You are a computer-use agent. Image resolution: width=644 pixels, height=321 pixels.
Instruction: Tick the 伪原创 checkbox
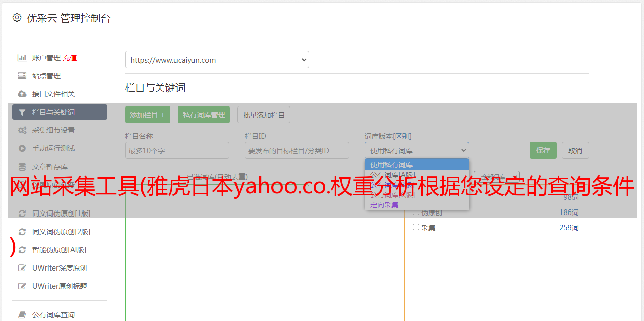pos(416,212)
